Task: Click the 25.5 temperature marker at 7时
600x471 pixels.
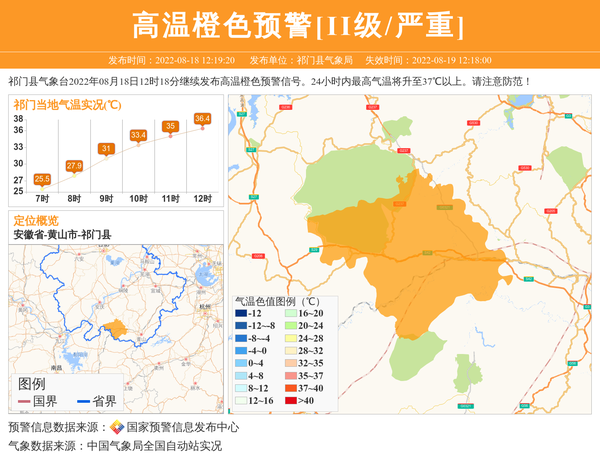Action: pyautogui.click(x=42, y=179)
